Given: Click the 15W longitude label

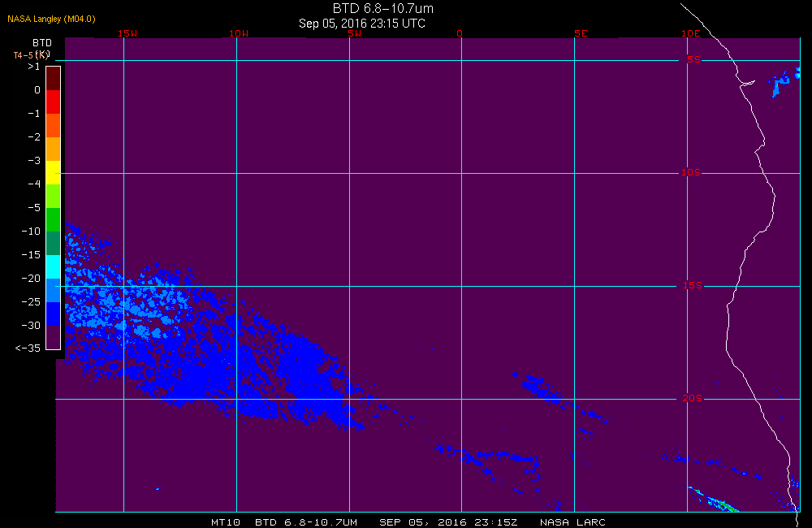Looking at the screenshot, I should click(127, 33).
